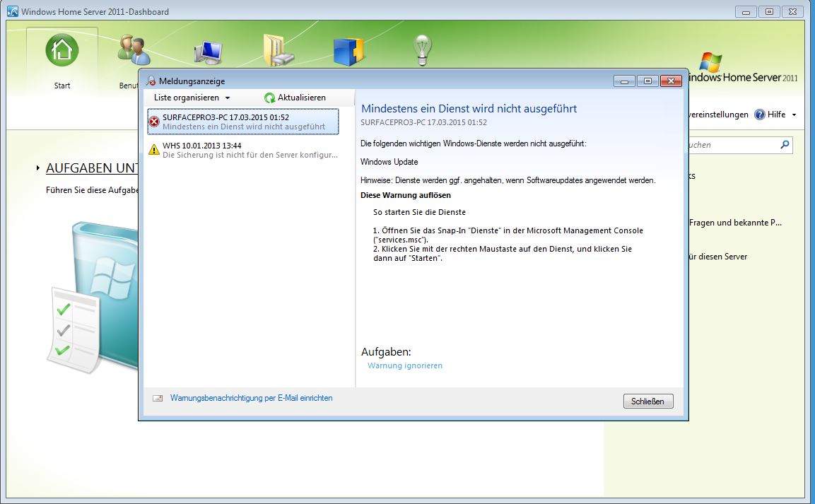This screenshot has width=815, height=504.
Task: Open the Add-ins blue box icon
Action: coord(348,52)
